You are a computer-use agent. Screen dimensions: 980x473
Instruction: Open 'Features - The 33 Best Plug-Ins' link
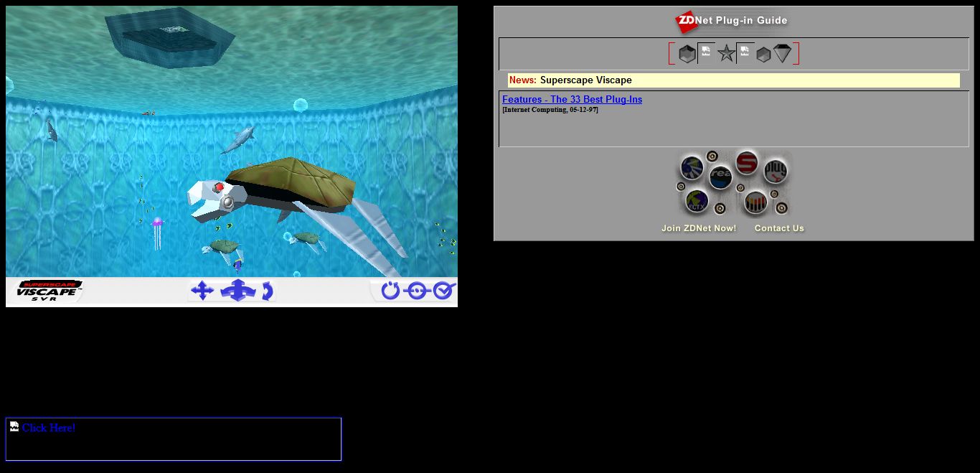572,99
